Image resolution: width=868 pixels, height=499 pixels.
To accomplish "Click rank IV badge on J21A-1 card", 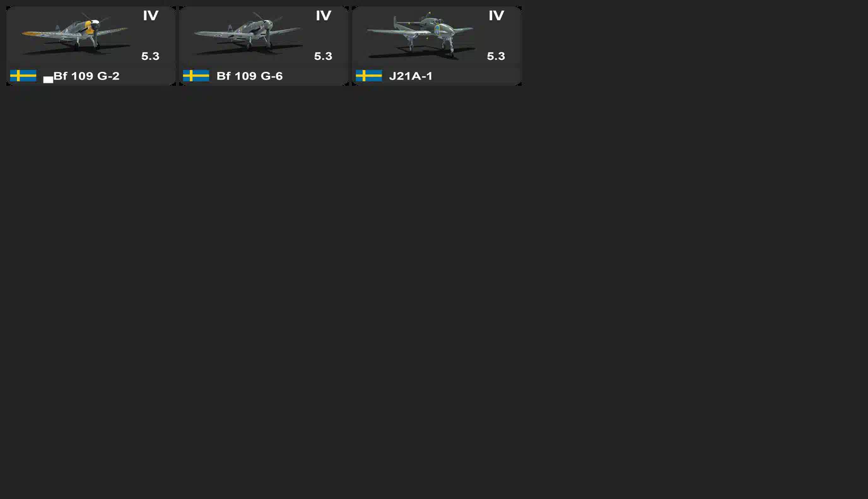I will point(496,16).
